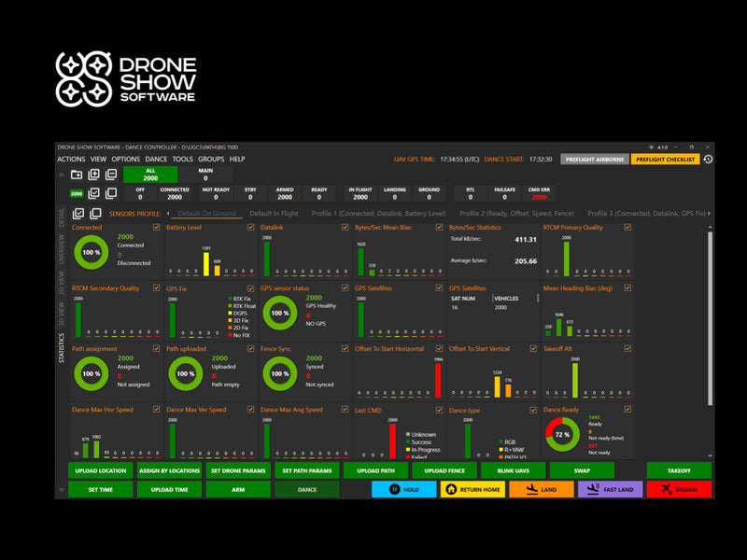Image resolution: width=747 pixels, height=560 pixels.
Task: Select the ALL 2000 group tile
Action: pyautogui.click(x=150, y=175)
